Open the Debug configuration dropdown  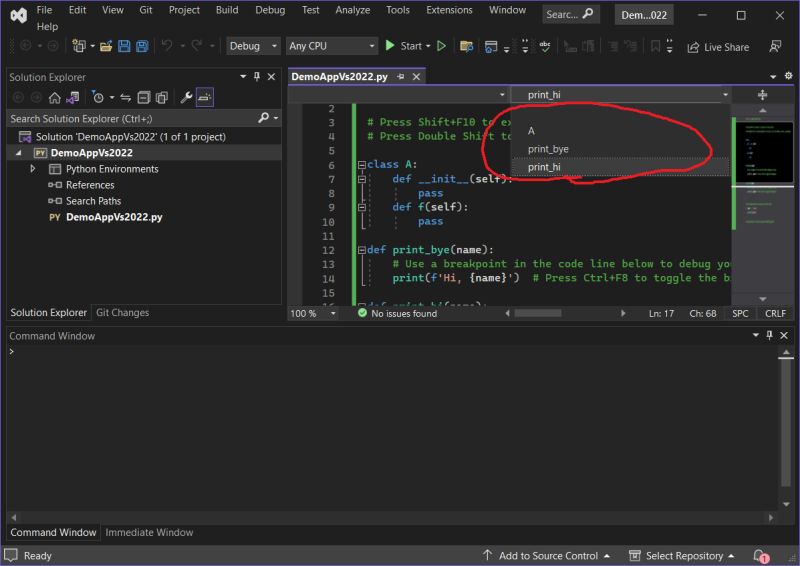point(254,46)
